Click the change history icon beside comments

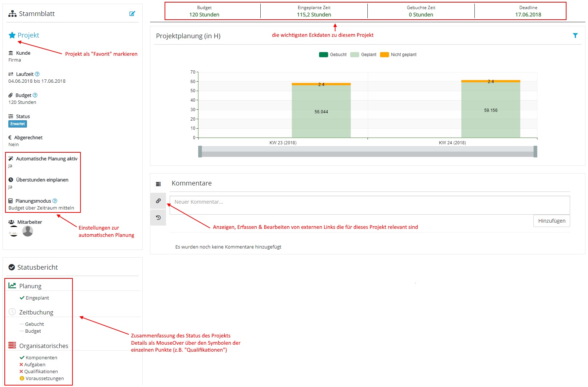tap(158, 218)
